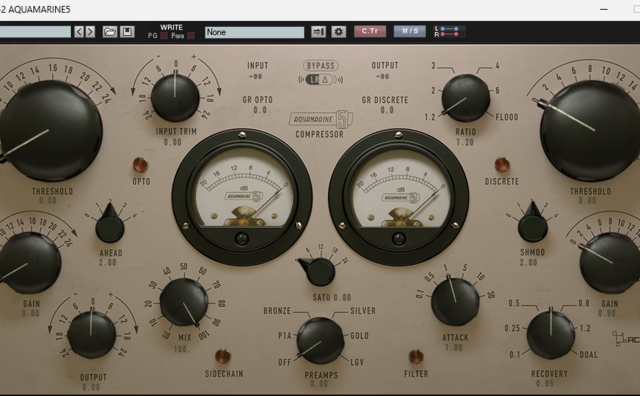Click the PREAMPS selector knob
This screenshot has height=396, width=640.
320,340
